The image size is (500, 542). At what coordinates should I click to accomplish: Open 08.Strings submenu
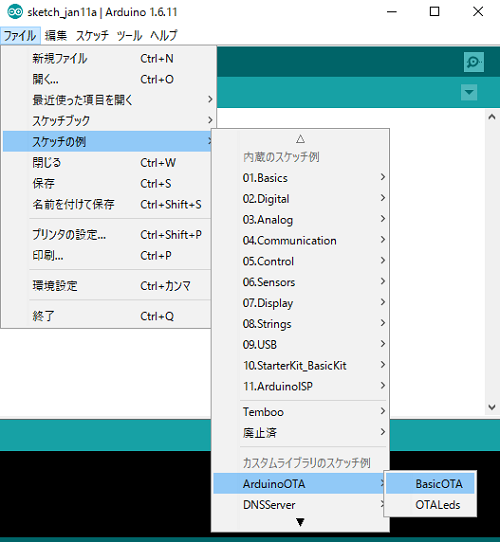300,324
